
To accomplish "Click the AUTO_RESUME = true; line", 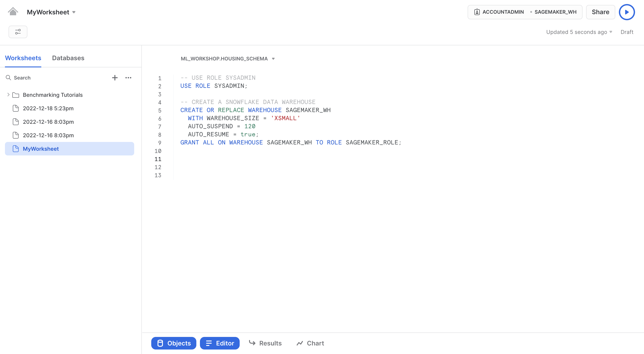I will pyautogui.click(x=223, y=134).
